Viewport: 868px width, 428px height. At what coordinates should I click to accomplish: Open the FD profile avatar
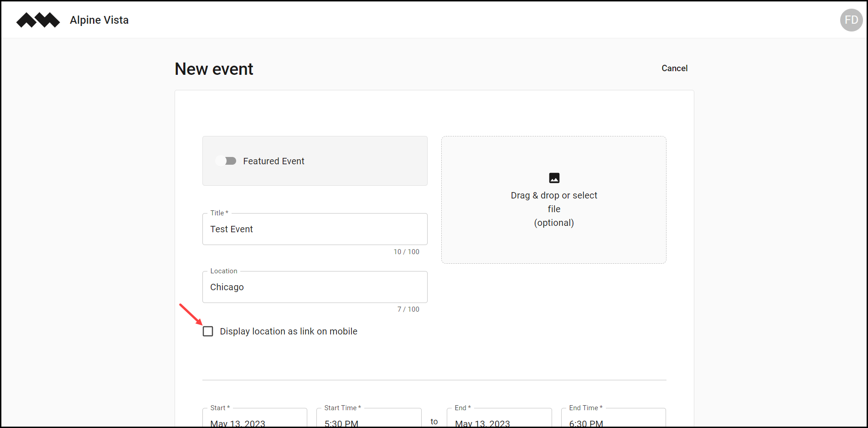coord(851,20)
